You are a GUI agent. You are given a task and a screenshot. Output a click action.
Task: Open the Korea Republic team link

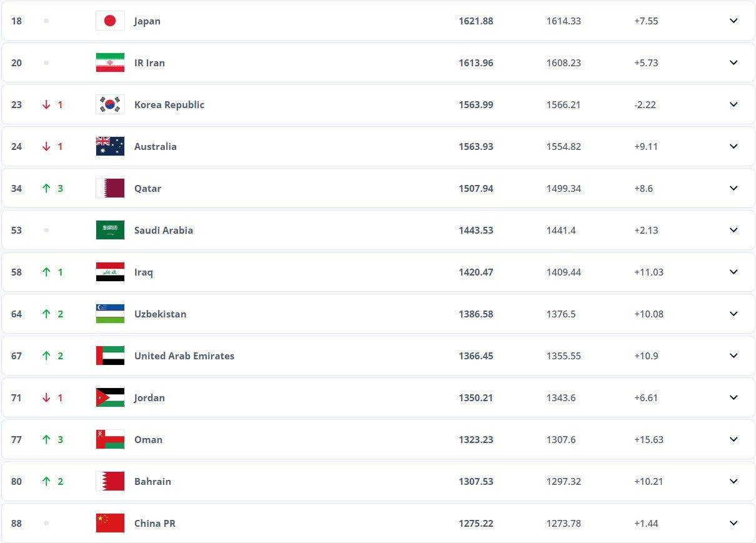[x=169, y=104]
